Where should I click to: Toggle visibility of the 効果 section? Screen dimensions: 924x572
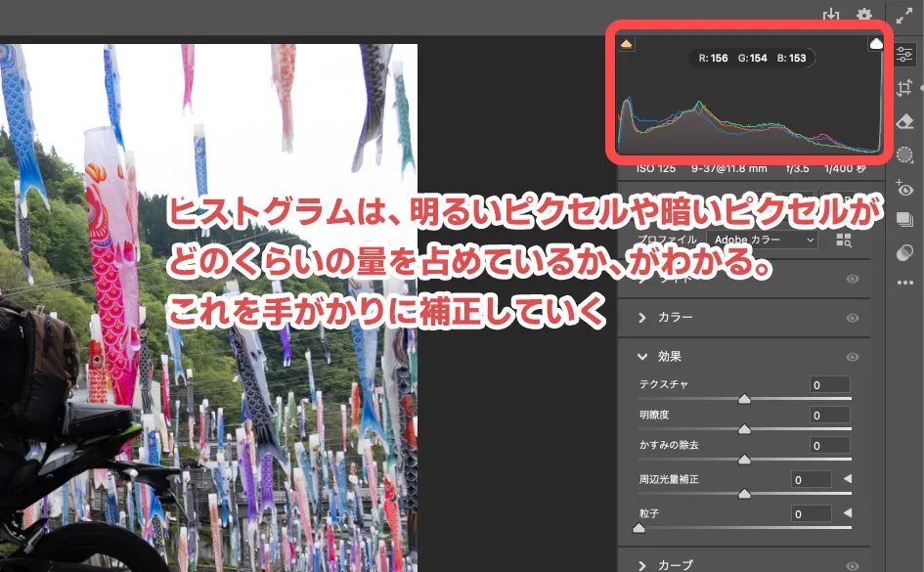[x=852, y=357]
